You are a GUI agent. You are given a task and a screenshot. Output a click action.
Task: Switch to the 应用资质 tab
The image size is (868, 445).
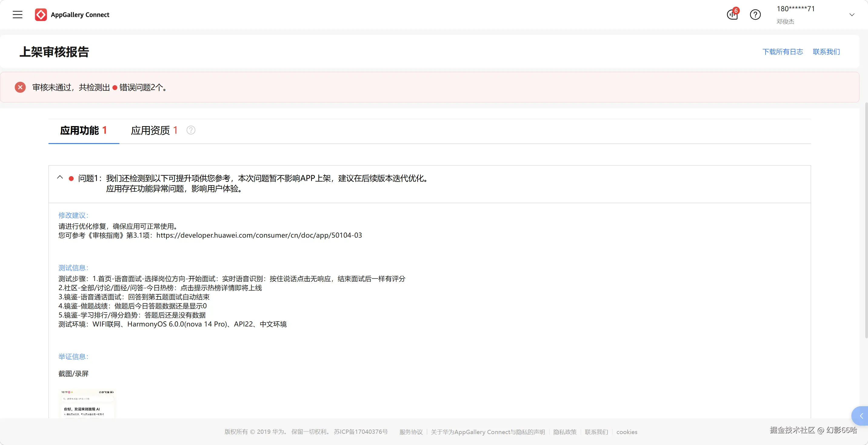coord(154,130)
